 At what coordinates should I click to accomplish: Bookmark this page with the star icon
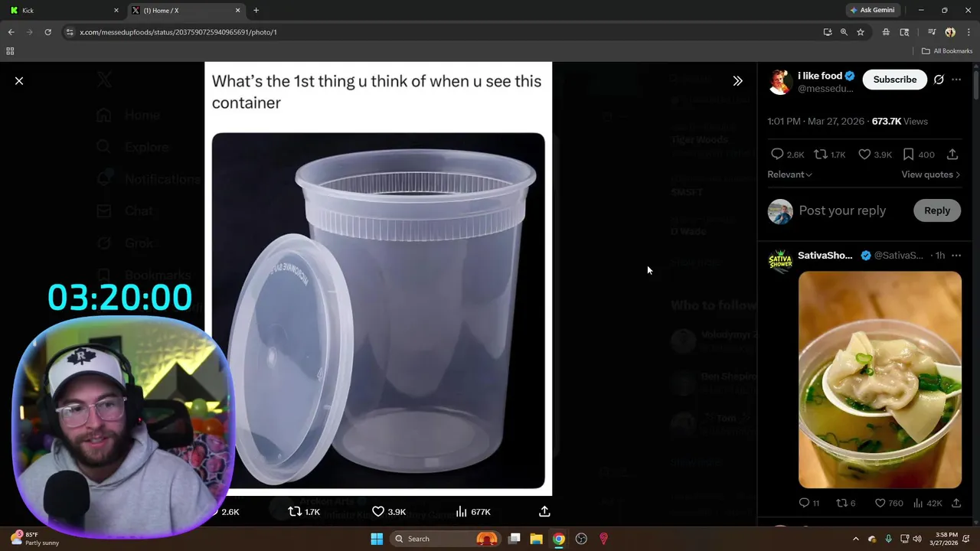[x=861, y=32]
